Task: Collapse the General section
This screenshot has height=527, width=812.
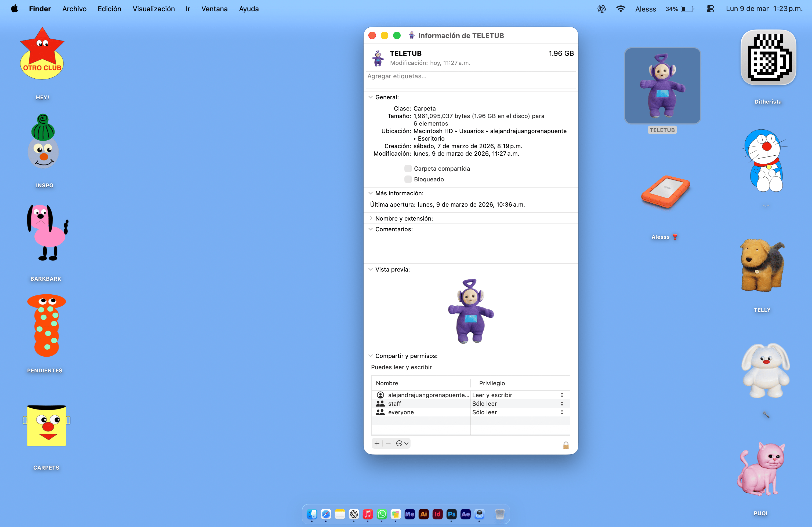Action: click(x=371, y=97)
